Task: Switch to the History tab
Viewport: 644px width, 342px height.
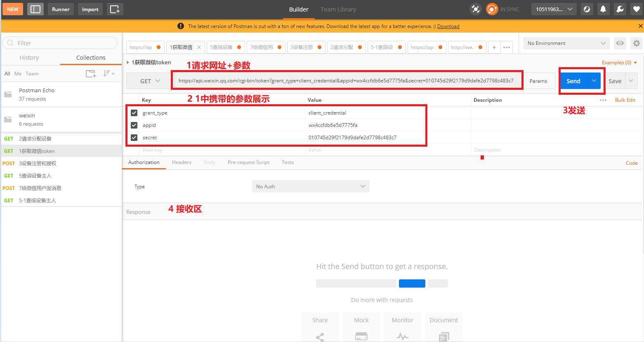Action: pyautogui.click(x=29, y=58)
